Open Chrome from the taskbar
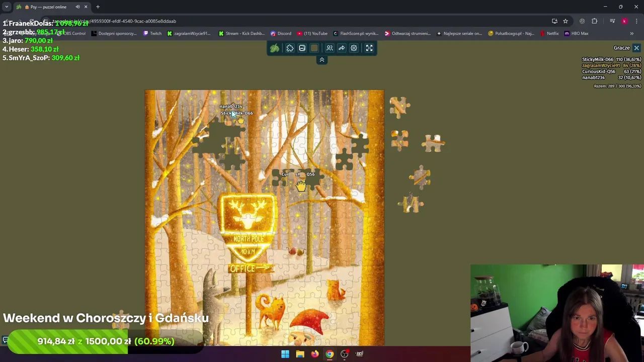 330,354
